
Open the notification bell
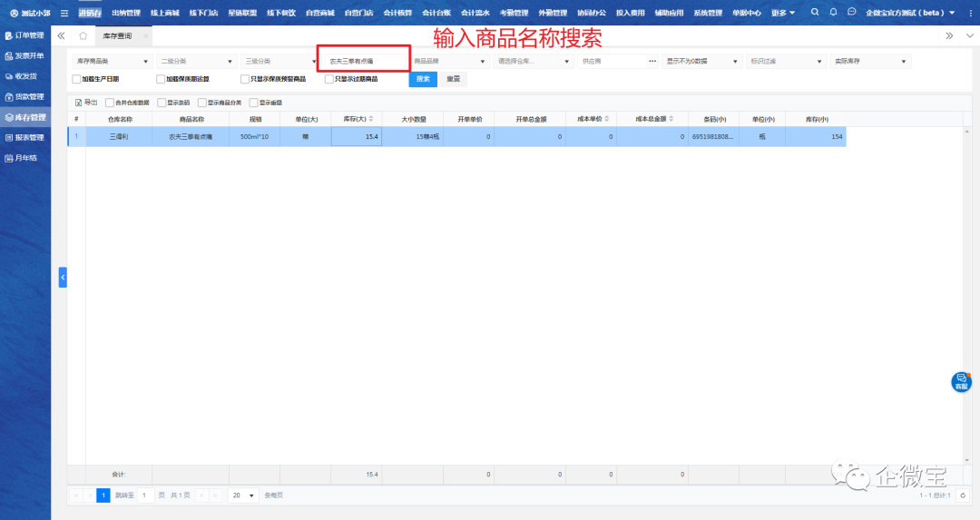pos(833,12)
